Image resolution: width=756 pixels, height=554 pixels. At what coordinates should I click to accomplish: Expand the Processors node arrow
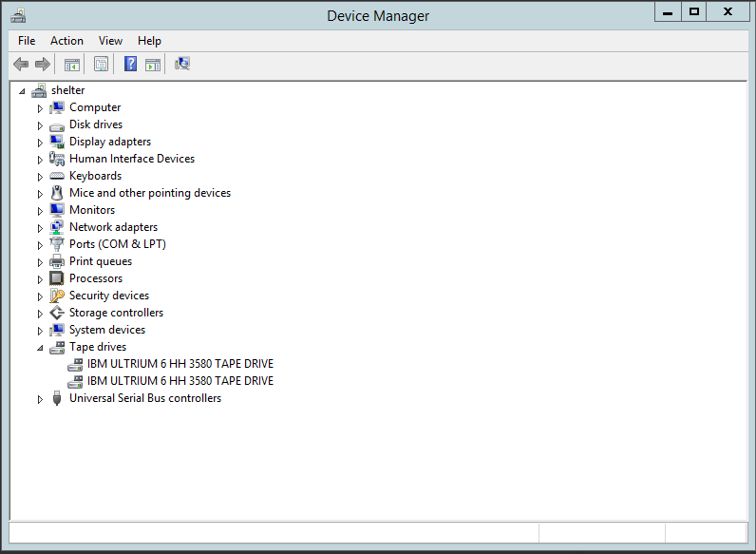40,279
